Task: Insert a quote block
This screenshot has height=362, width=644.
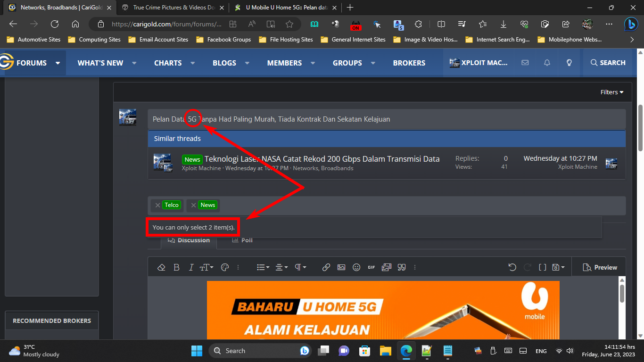Action: tap(402, 267)
